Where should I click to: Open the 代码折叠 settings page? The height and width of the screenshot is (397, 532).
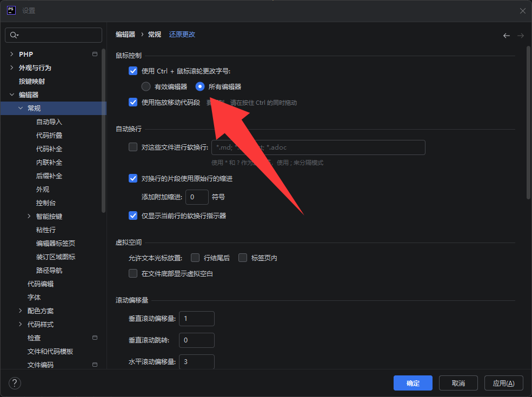click(49, 135)
